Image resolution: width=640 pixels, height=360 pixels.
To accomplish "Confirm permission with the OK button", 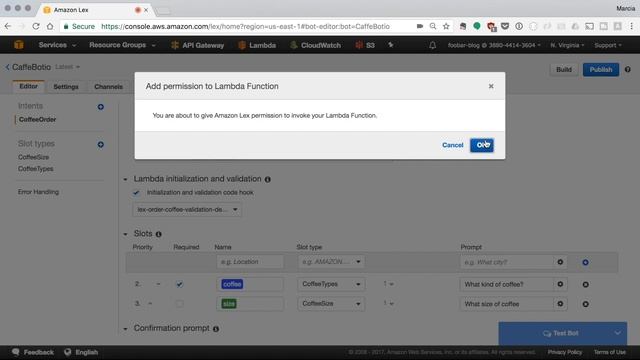I will [x=482, y=145].
